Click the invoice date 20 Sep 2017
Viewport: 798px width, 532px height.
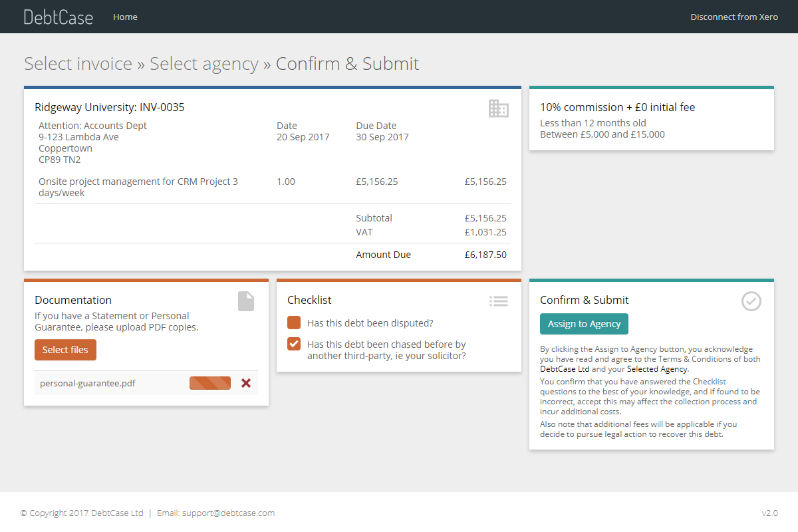[x=303, y=137]
